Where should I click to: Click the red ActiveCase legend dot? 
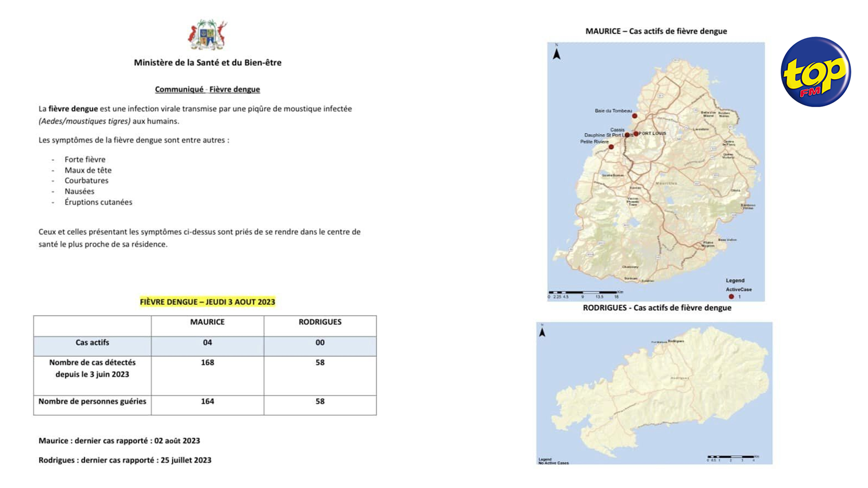click(731, 297)
